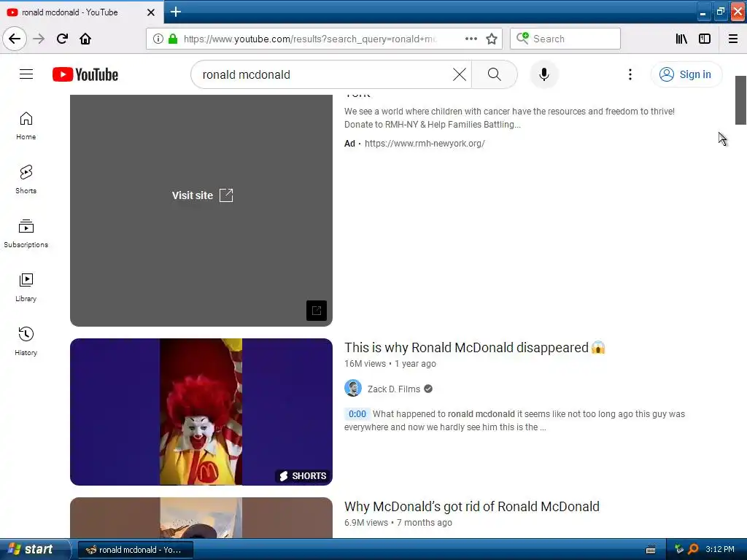This screenshot has height=560, width=747.
Task: Open page actions three-dot menu in address bar
Action: pyautogui.click(x=471, y=39)
